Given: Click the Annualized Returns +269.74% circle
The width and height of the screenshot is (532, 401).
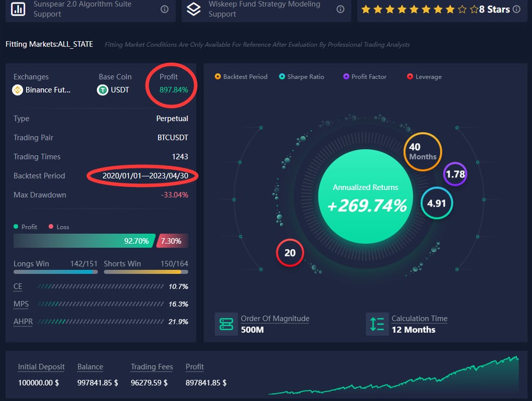Looking at the screenshot, I should (x=366, y=197).
